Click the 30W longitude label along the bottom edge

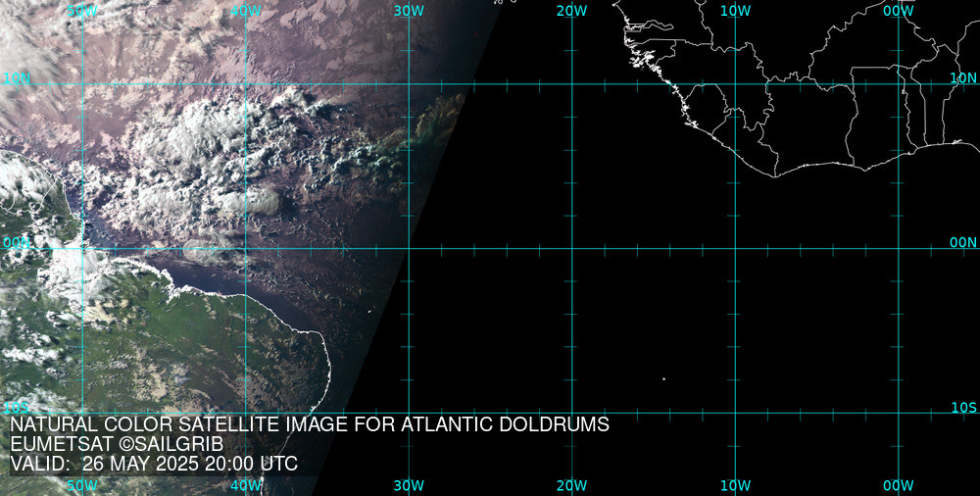(x=410, y=485)
